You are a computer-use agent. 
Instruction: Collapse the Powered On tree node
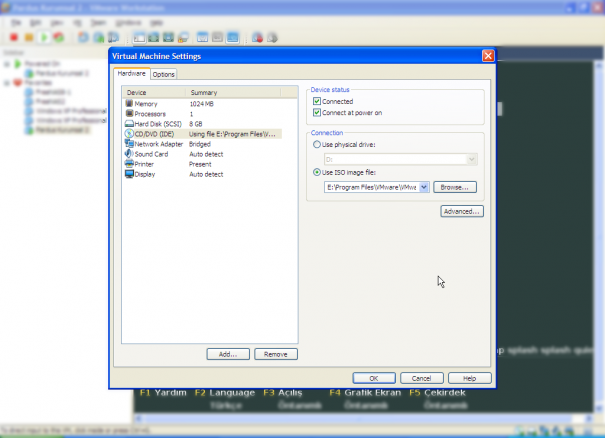(7, 64)
